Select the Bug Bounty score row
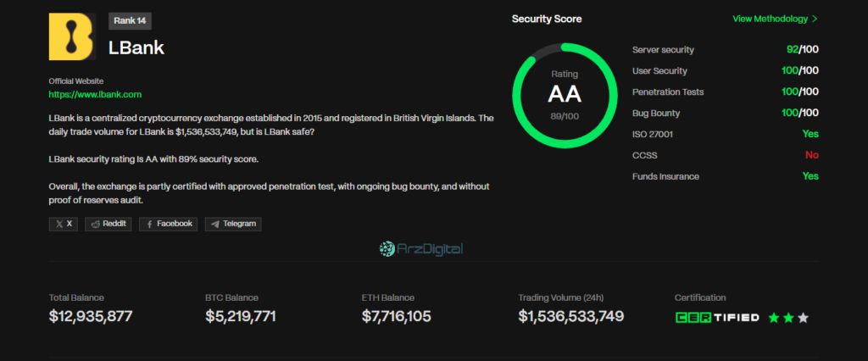The image size is (868, 361). click(x=726, y=113)
